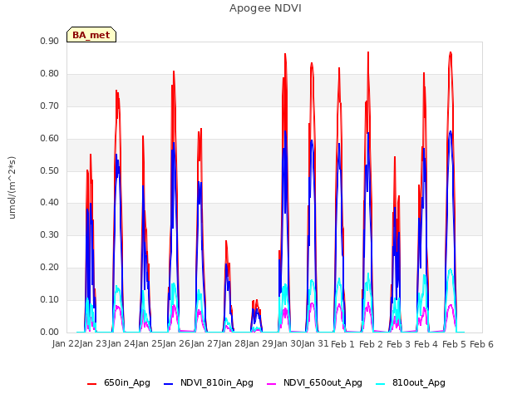This screenshot has width=532, height=399.
Task: Click the 0.70 y-axis tick label
Action: click(x=50, y=106)
